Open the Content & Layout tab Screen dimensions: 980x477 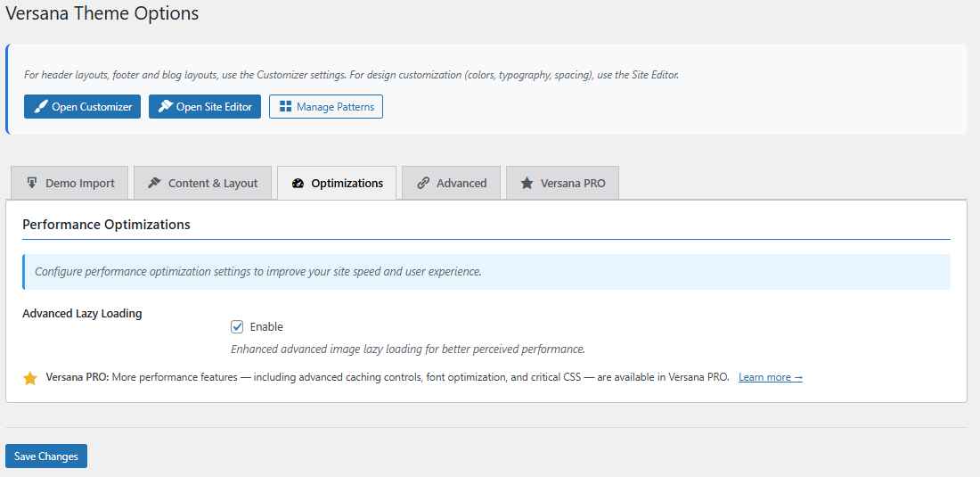pos(202,183)
